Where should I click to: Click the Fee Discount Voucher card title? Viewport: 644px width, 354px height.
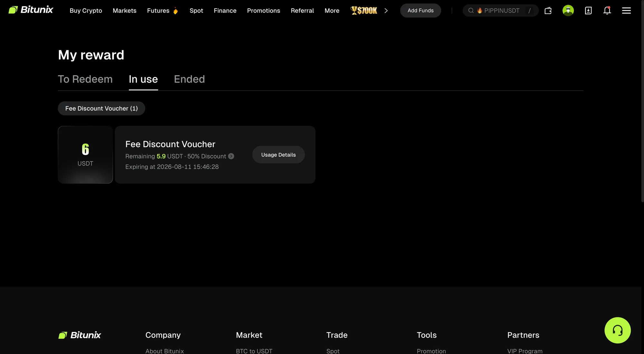tap(170, 144)
